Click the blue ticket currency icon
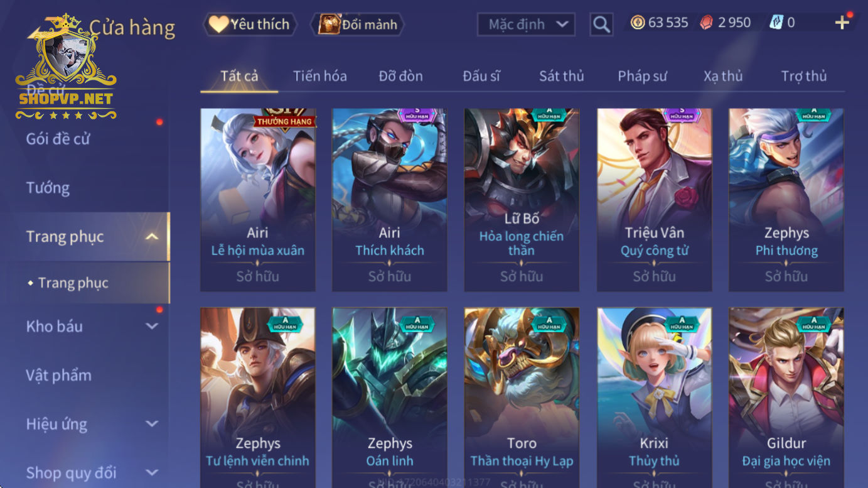Viewport: 868px width, 488px height. (x=776, y=23)
